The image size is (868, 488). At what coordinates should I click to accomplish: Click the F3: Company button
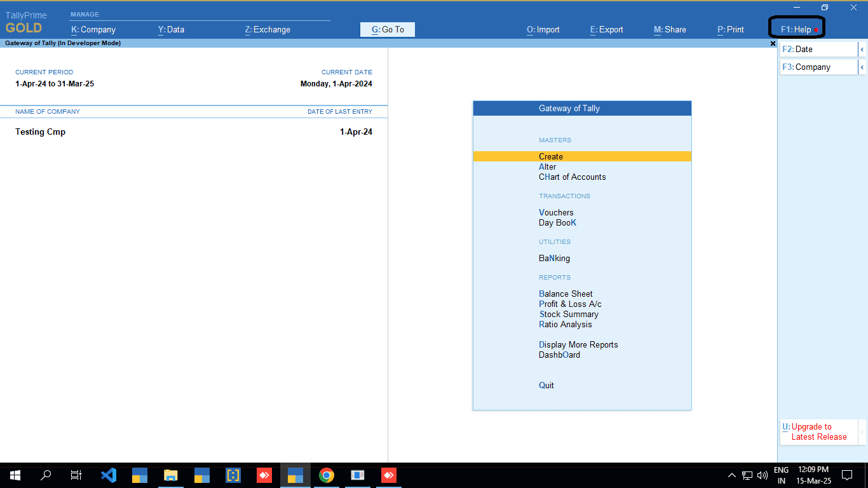click(819, 67)
